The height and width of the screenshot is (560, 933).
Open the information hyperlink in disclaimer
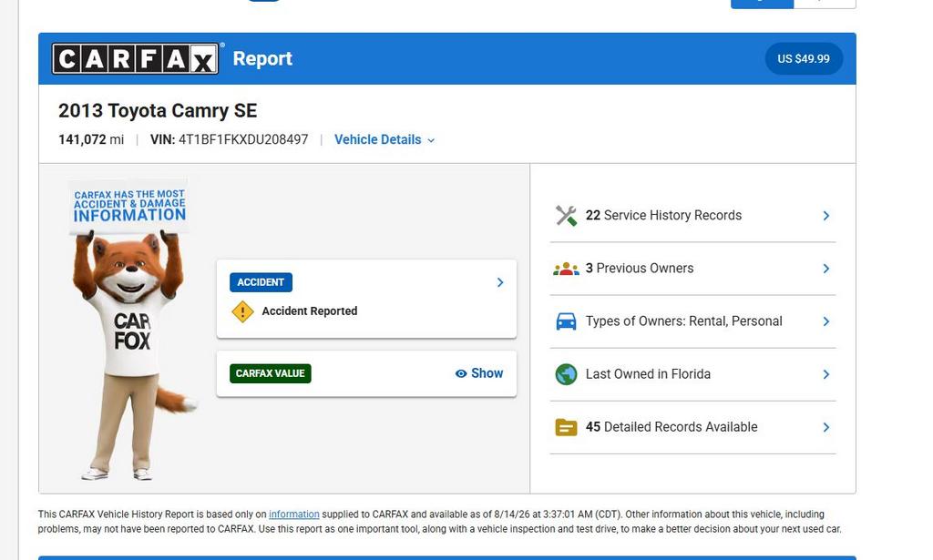coord(294,514)
